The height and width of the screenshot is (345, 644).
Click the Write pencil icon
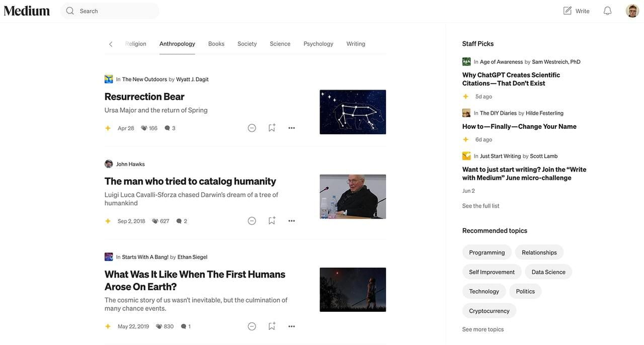coord(568,11)
